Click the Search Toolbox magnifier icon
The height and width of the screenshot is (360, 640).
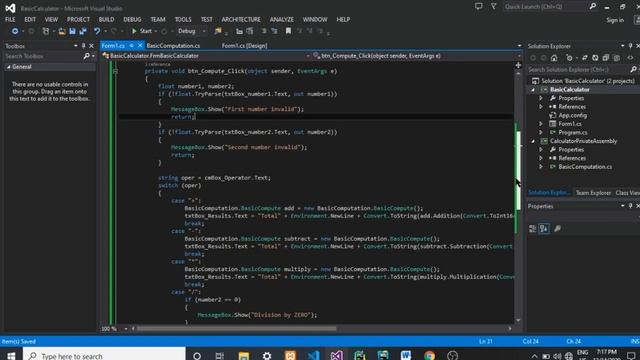[x=86, y=56]
